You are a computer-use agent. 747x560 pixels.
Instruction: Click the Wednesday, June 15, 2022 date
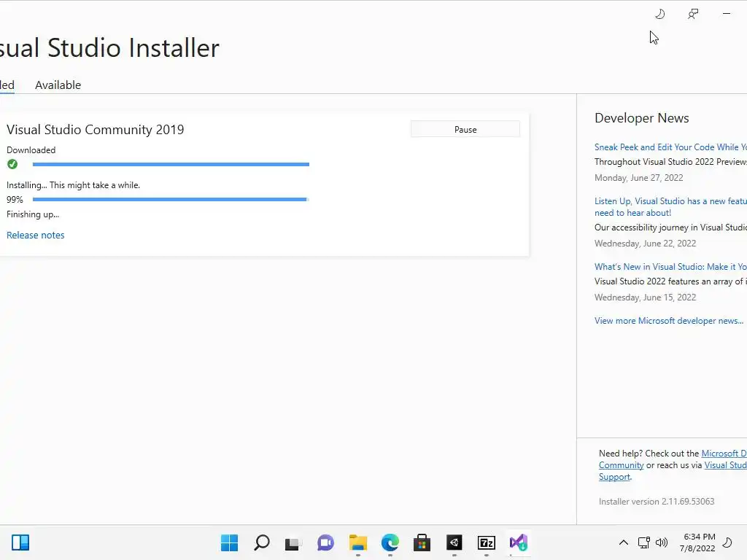[645, 297]
